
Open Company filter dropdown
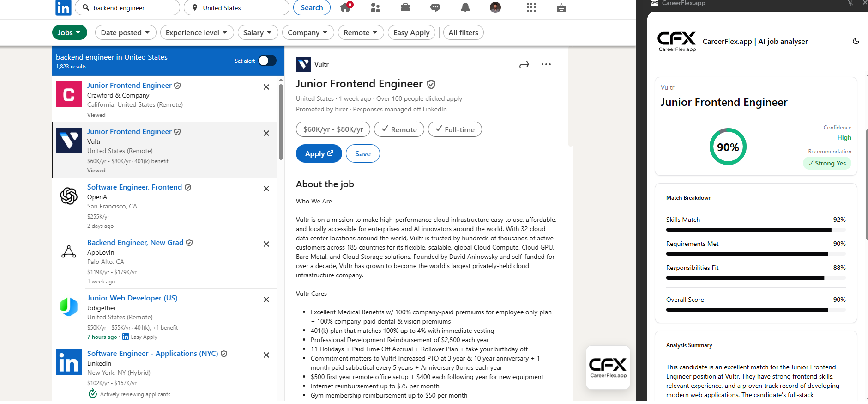tap(307, 32)
